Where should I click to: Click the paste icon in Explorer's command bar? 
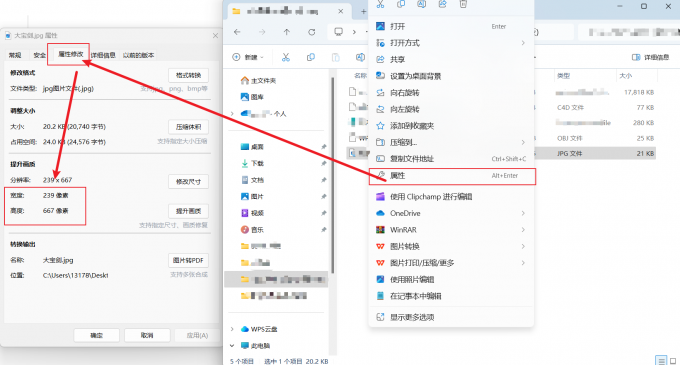pos(336,57)
